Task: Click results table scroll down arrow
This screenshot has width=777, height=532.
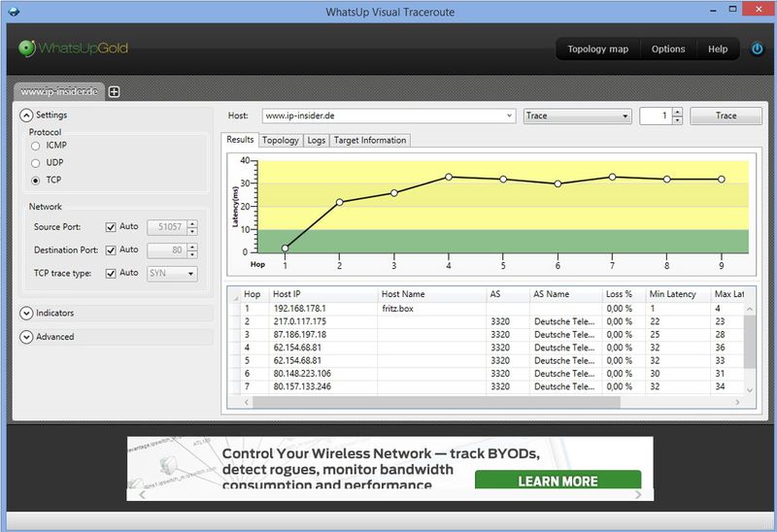Action: pos(749,390)
